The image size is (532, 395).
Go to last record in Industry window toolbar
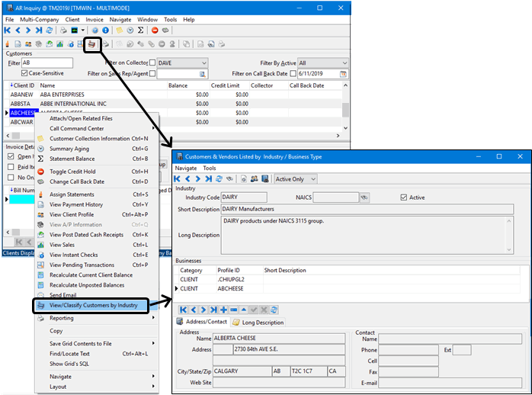(x=208, y=178)
